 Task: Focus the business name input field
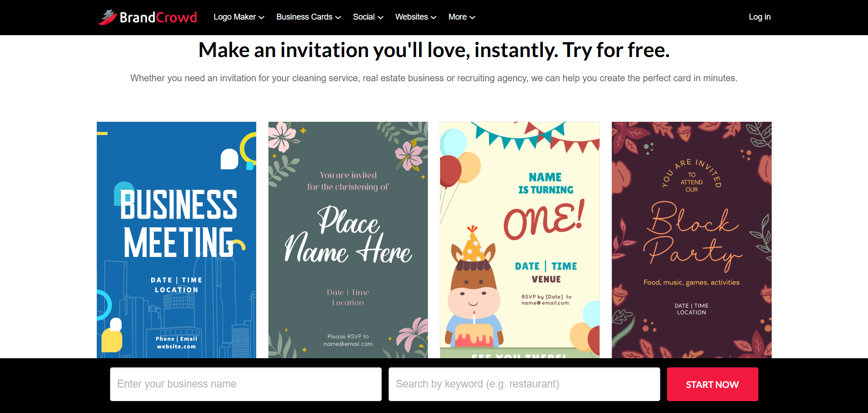click(246, 384)
